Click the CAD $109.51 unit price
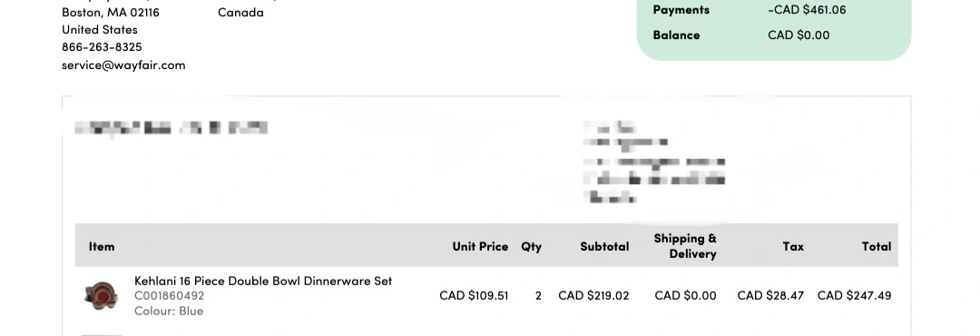Image resolution: width=980 pixels, height=336 pixels. [x=474, y=295]
